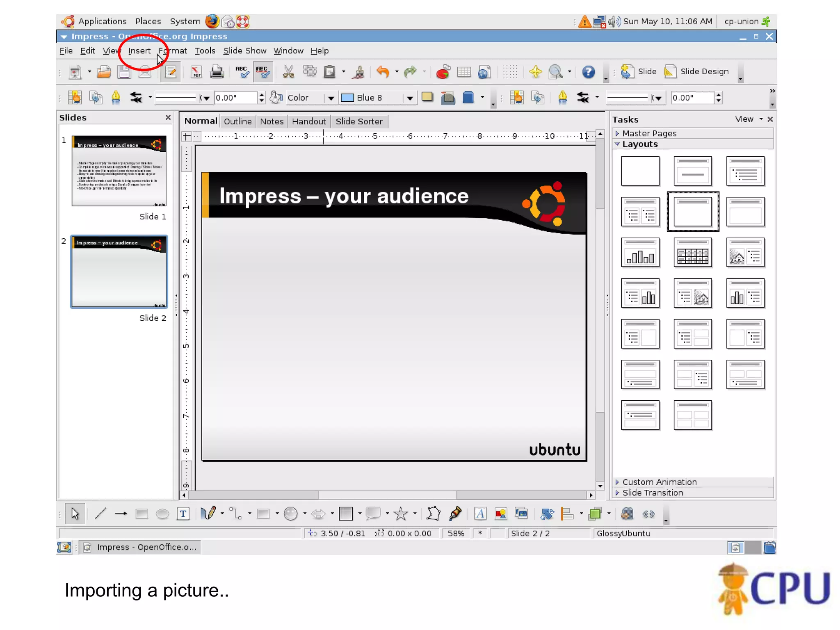Select the Line drawing tool
Image resolution: width=840 pixels, height=630 pixels.
coord(100,514)
